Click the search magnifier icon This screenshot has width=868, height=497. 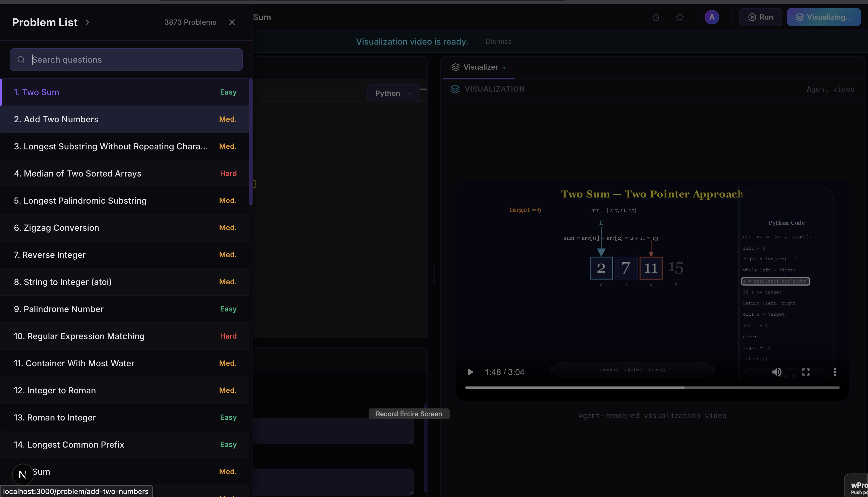21,60
